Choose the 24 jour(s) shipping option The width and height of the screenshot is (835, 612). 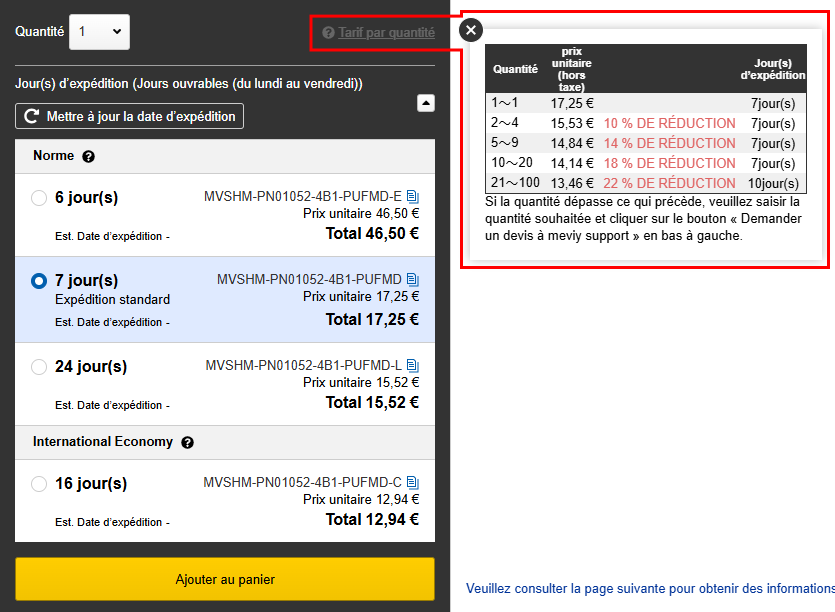39,367
